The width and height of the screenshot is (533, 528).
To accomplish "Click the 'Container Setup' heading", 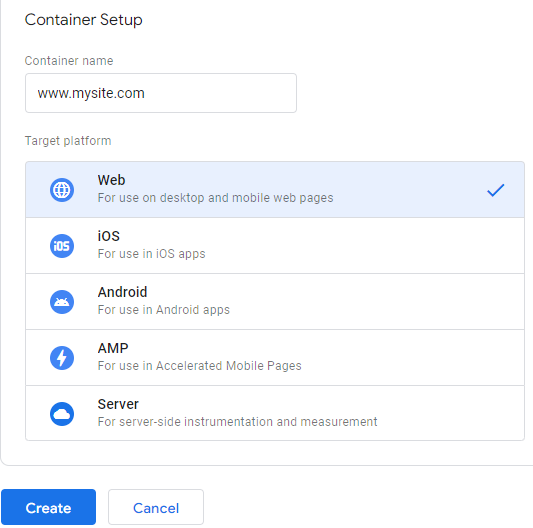I will [x=83, y=20].
